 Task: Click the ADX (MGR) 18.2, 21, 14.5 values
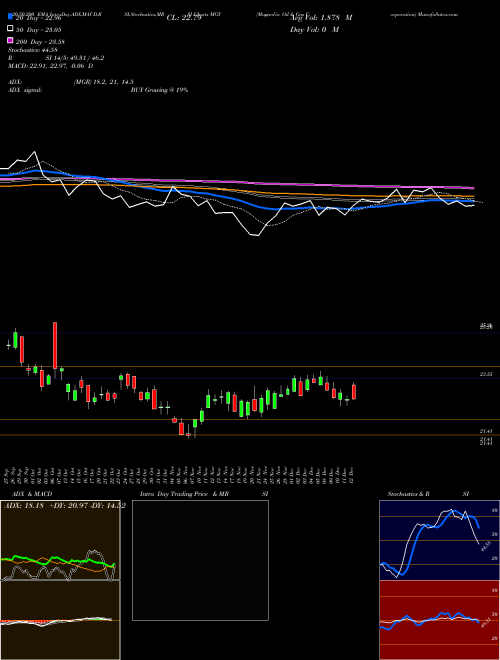point(104,82)
